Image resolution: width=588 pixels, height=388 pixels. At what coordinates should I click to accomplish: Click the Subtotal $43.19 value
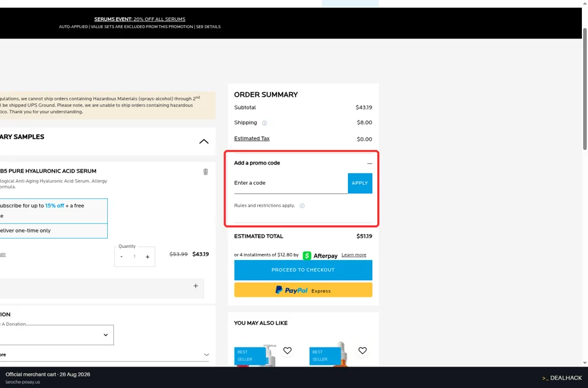point(364,108)
